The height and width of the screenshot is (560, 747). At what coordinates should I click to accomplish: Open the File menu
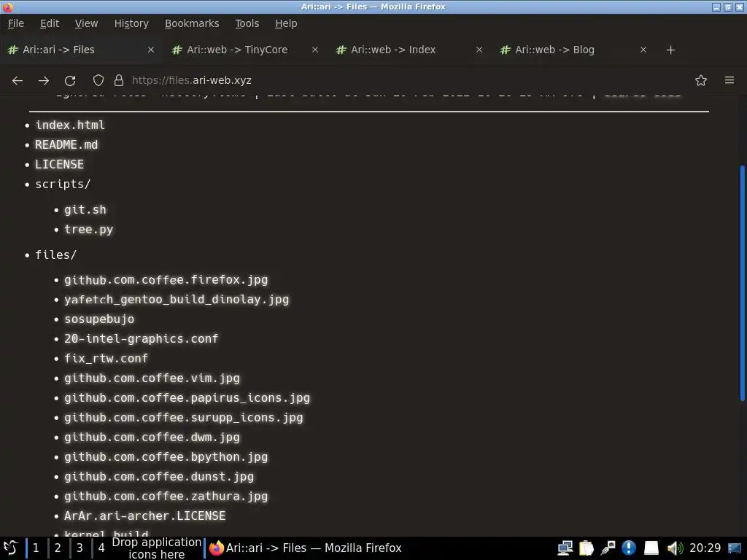(16, 23)
